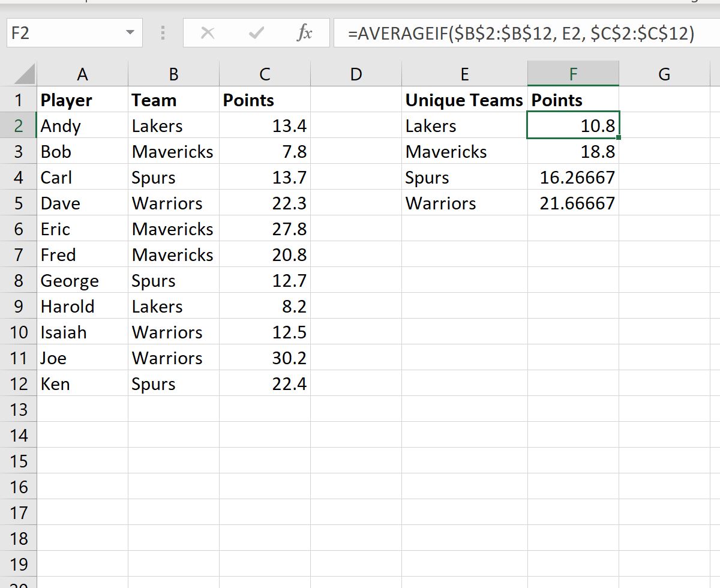The image size is (720, 588).
Task: Select the points value 7.8
Action: (x=265, y=152)
